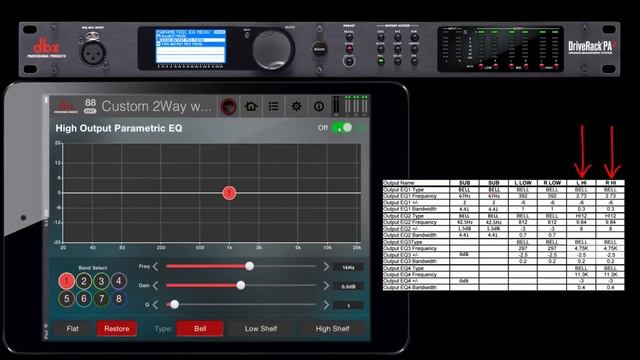Click the L LOW column header
This screenshot has height=360, width=640.
pyautogui.click(x=523, y=183)
